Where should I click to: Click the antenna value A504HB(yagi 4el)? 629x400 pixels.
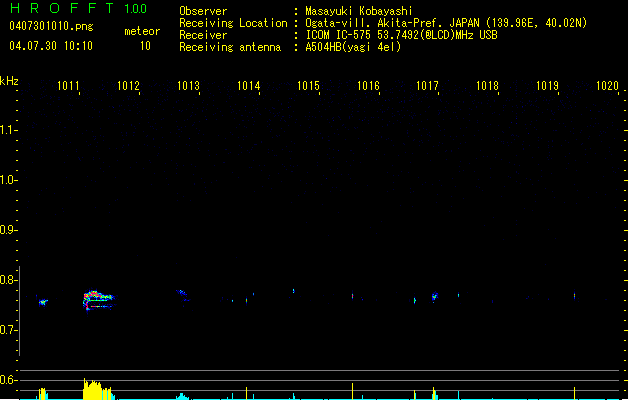click(353, 47)
